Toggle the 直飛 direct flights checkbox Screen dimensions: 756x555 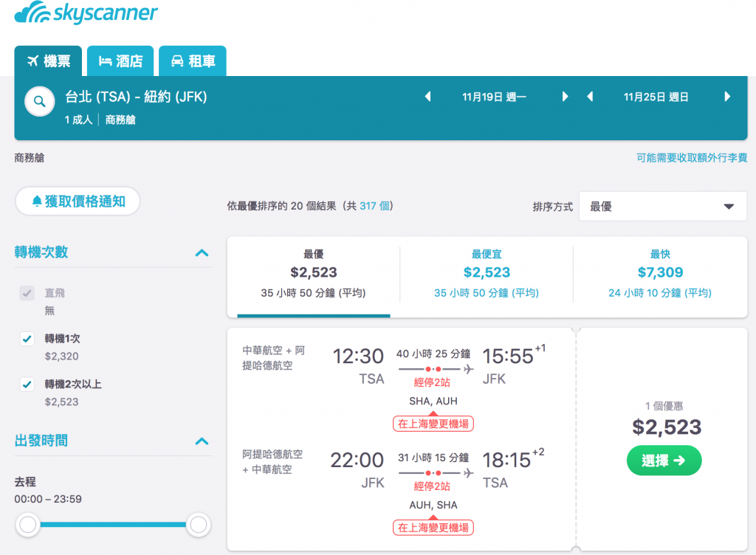[x=27, y=293]
